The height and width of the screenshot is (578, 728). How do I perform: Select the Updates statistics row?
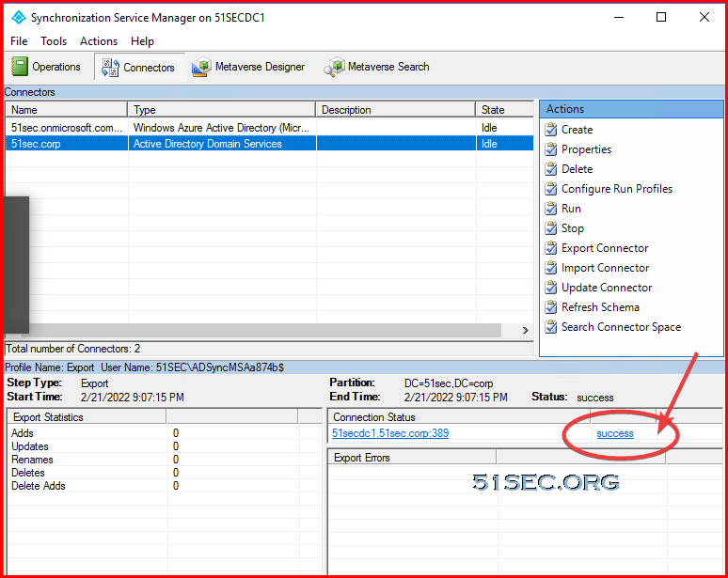164,446
